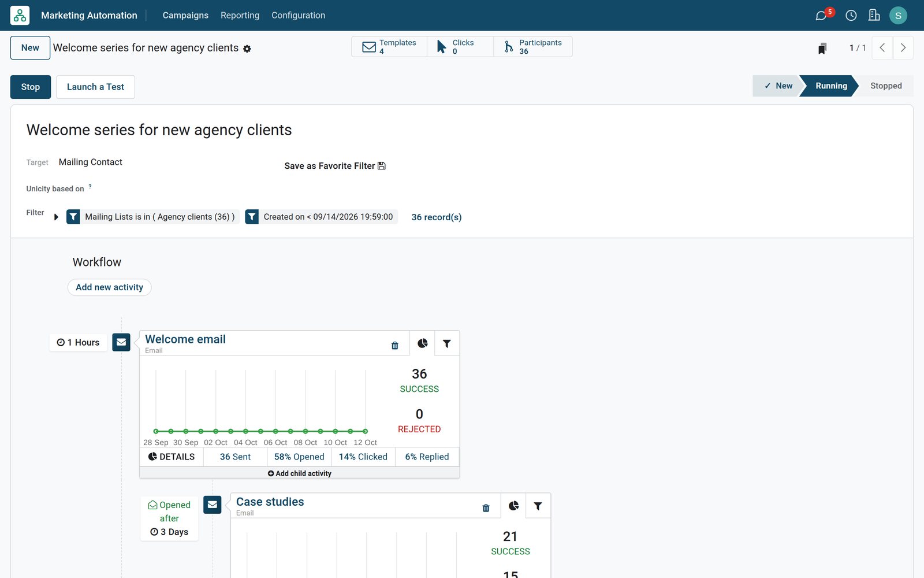
Task: Open the user avatar menu
Action: [x=898, y=16]
